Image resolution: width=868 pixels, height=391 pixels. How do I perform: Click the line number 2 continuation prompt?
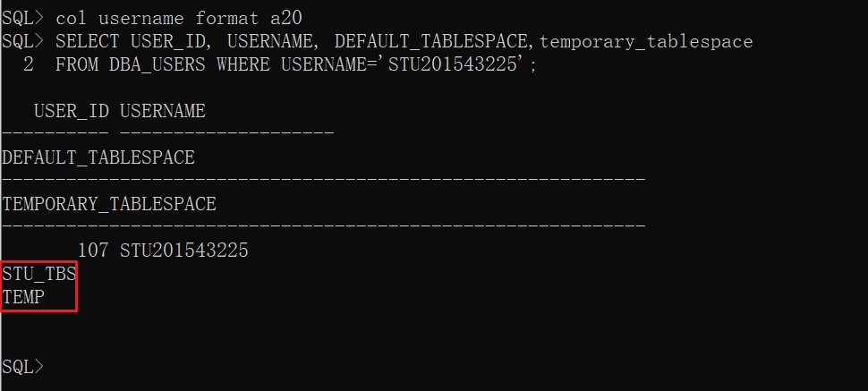tap(29, 64)
